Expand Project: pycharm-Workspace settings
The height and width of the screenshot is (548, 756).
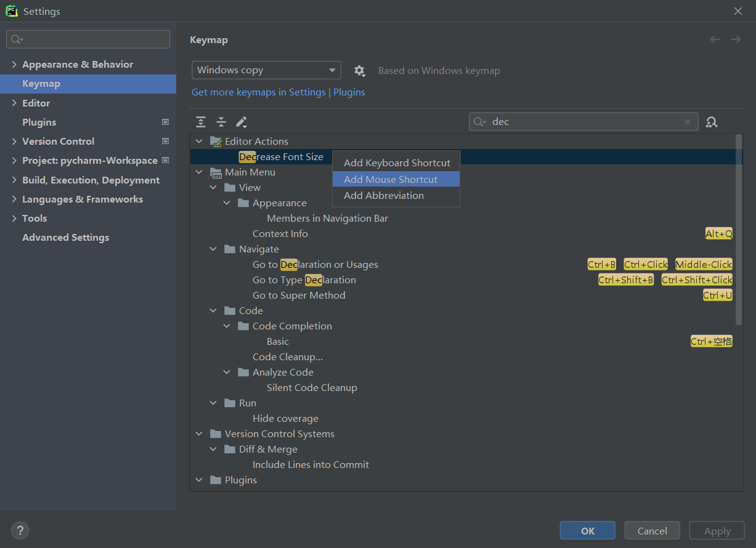coord(14,161)
